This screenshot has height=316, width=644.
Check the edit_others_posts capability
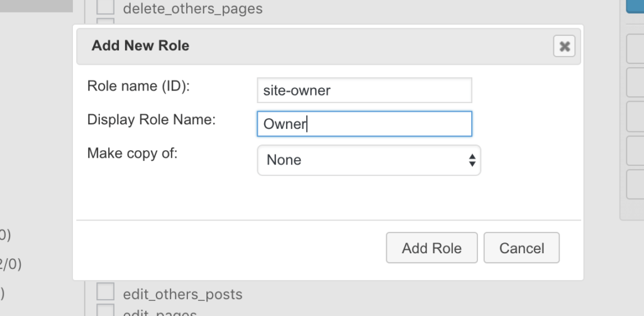[x=105, y=292]
